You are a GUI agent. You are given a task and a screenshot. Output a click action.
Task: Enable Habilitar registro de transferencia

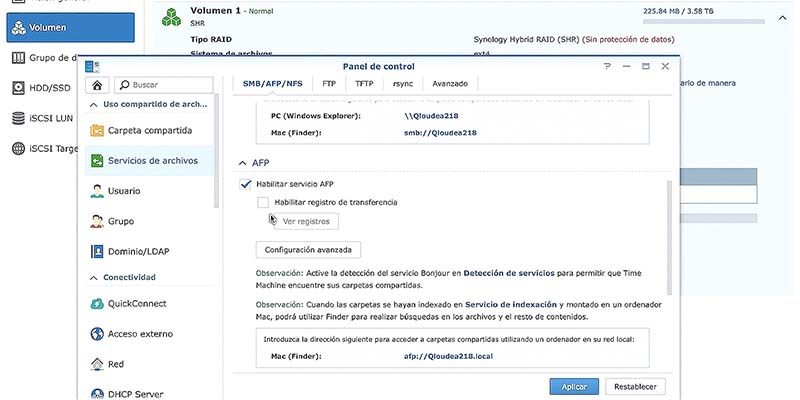click(263, 203)
